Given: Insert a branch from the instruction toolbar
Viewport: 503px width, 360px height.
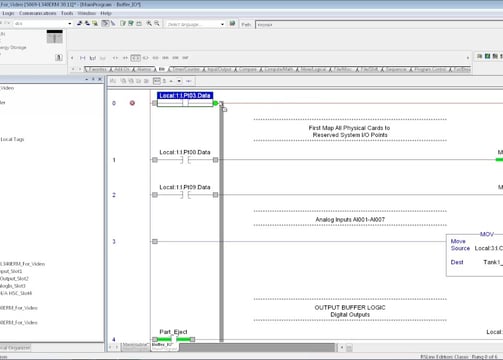Looking at the screenshot, I should tap(93, 58).
